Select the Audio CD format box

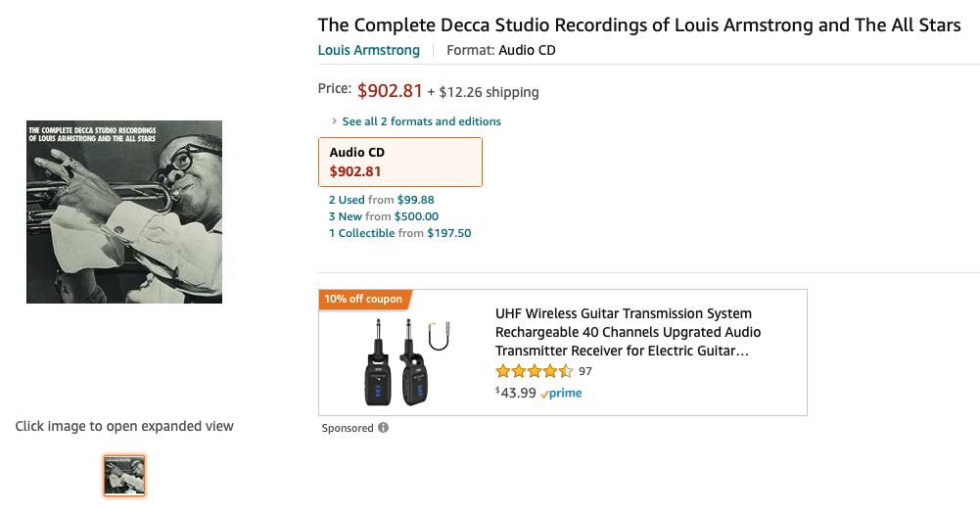(400, 162)
